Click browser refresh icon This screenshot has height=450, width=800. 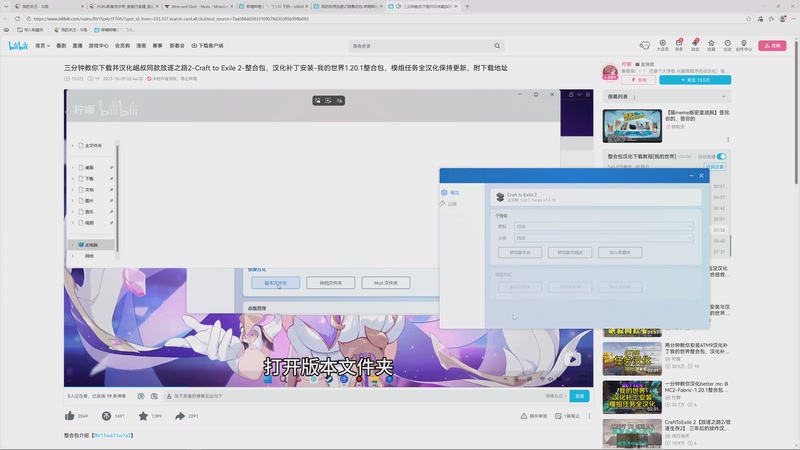17,19
